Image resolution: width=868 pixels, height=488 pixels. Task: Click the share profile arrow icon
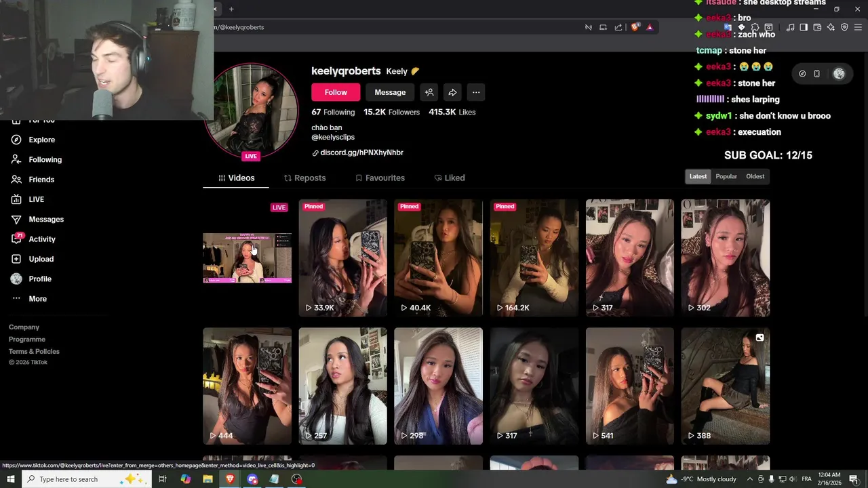452,92
